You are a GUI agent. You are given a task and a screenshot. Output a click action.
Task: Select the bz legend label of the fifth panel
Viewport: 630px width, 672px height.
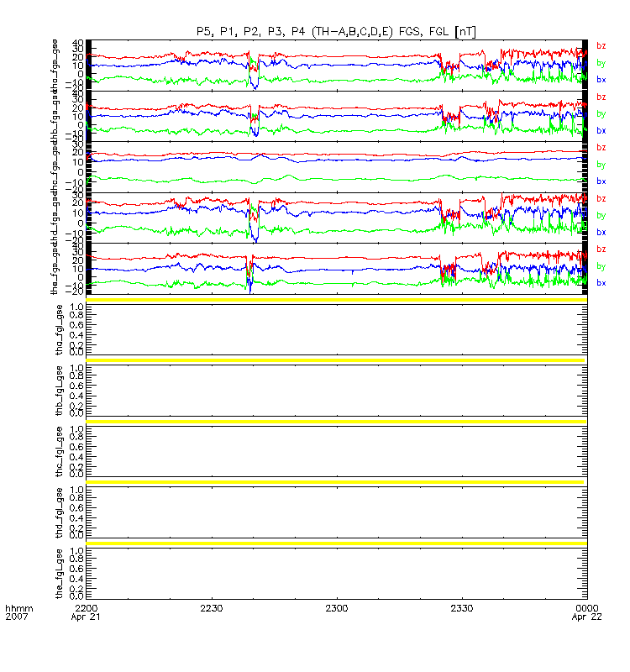point(601,249)
